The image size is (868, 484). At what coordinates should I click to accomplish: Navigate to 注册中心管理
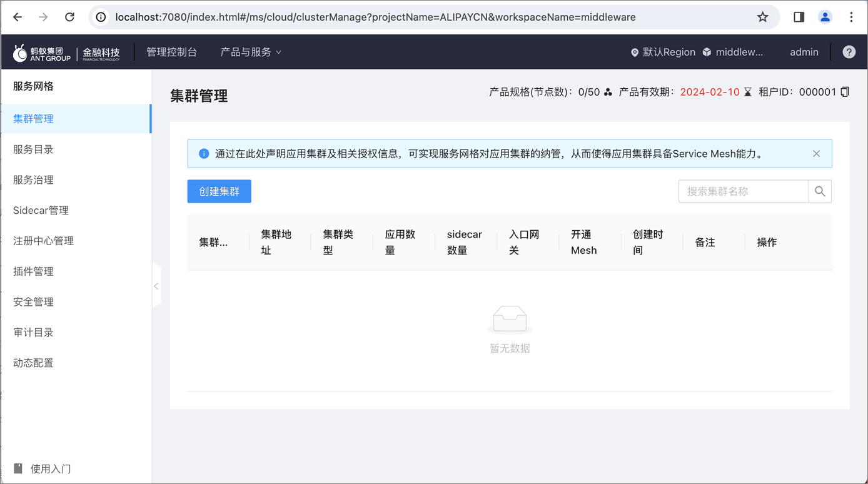pos(76,241)
